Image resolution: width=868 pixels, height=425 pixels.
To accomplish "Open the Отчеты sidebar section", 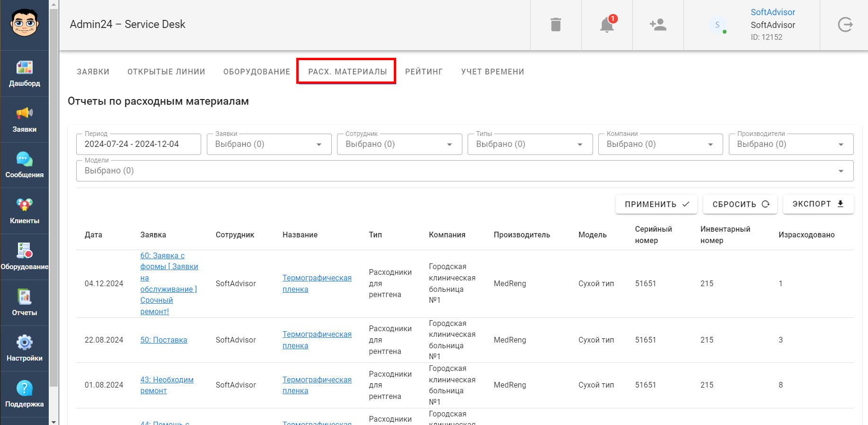I will 25,303.
